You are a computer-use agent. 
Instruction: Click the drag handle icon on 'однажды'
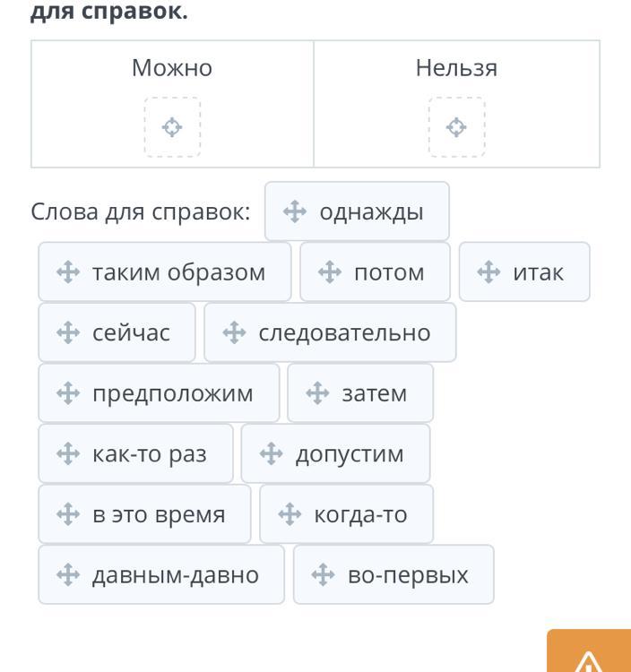295,211
